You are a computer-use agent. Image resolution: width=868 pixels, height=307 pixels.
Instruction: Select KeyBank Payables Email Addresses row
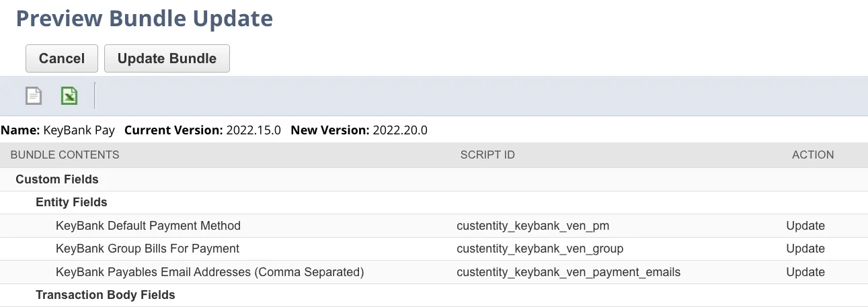[x=434, y=272]
